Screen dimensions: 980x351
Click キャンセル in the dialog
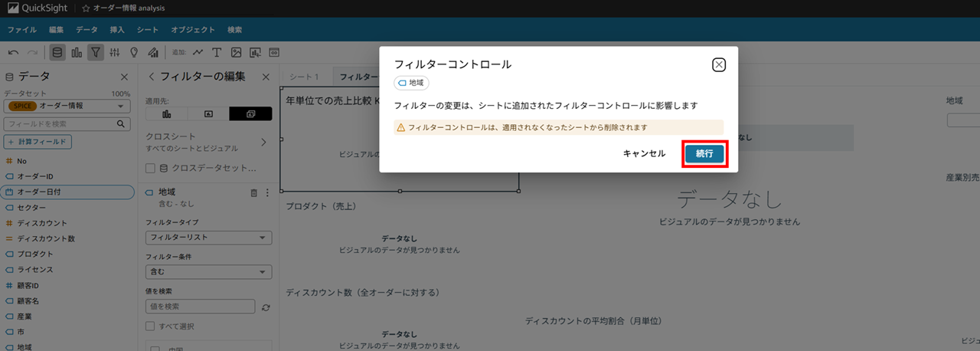[645, 153]
